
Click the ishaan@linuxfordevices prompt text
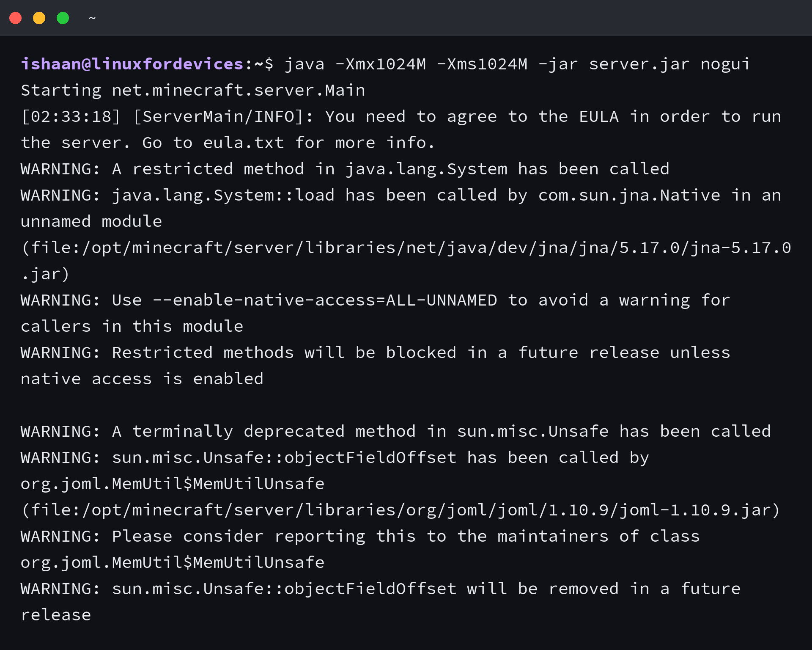[132, 64]
